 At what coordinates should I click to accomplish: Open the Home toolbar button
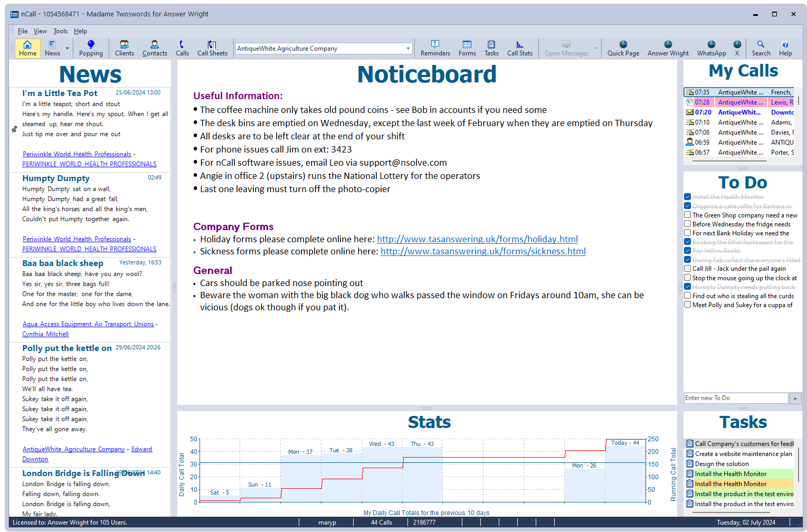tap(27, 48)
